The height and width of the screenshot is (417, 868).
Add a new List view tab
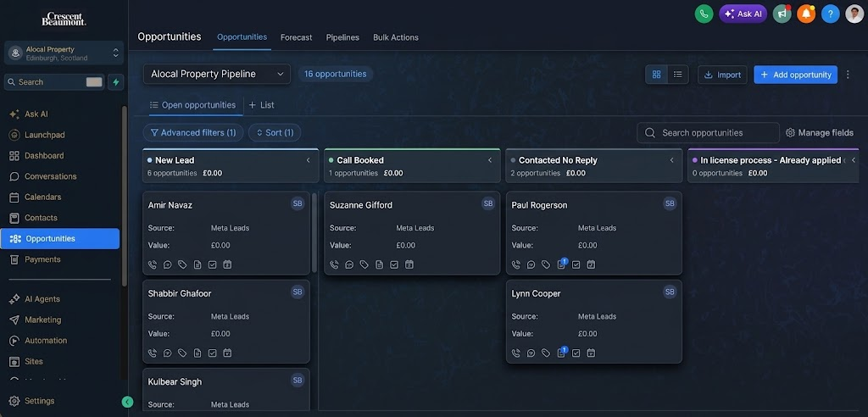(261, 104)
